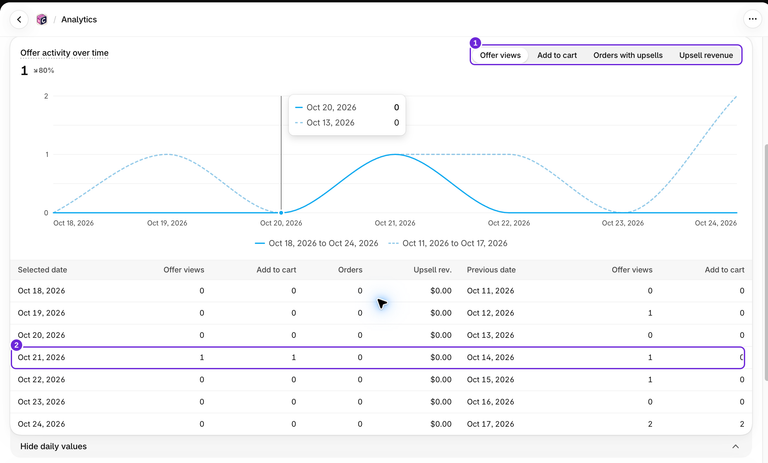Click the Oct 23, 2026 x-axis label
768x463 pixels.
click(x=623, y=223)
